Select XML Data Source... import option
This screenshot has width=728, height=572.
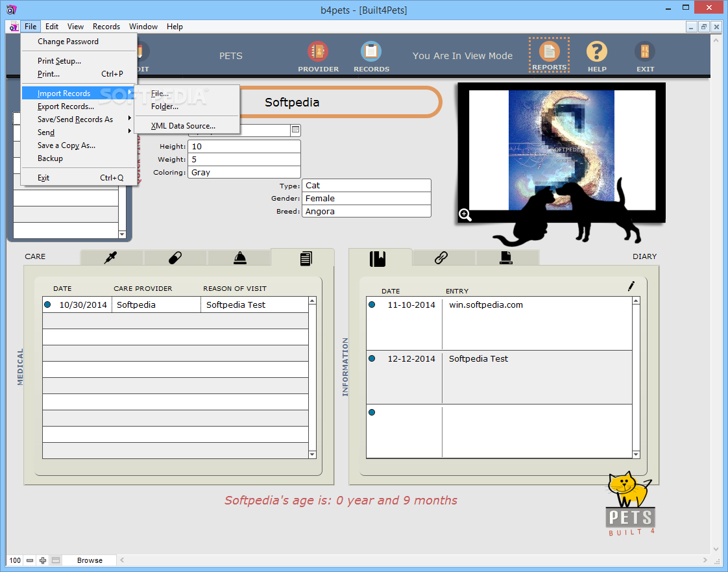tap(187, 126)
